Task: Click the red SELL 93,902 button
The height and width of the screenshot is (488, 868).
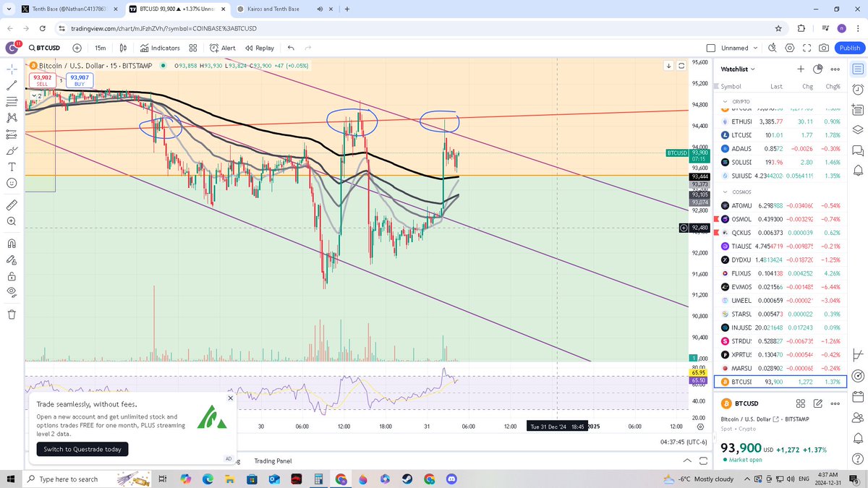Action: 43,80
